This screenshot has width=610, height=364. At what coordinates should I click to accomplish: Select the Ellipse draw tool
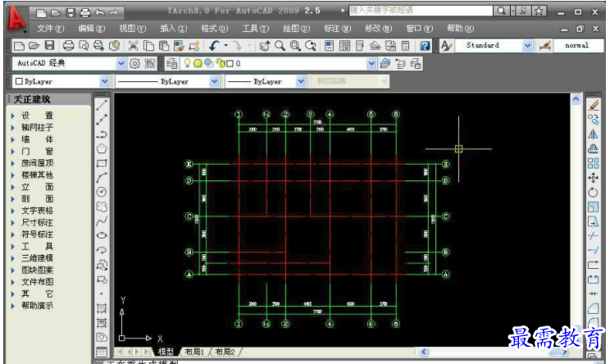tap(102, 235)
